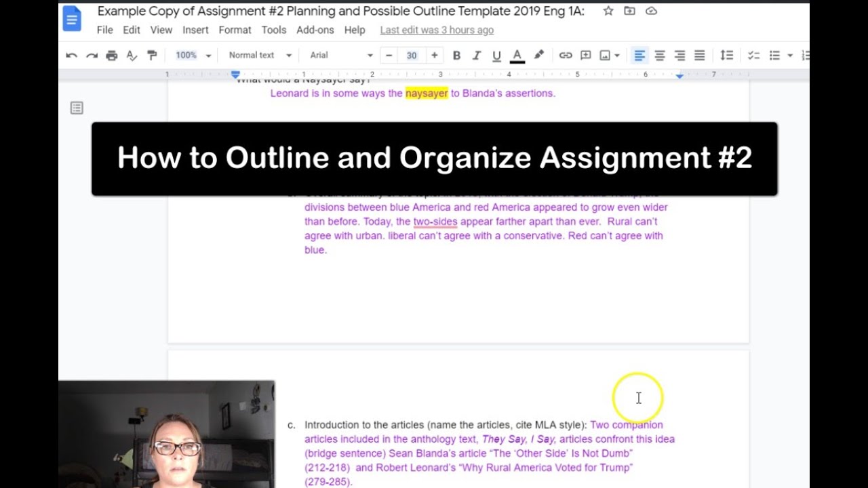Center align the text
Image resolution: width=868 pixels, height=488 pixels.
click(x=660, y=56)
